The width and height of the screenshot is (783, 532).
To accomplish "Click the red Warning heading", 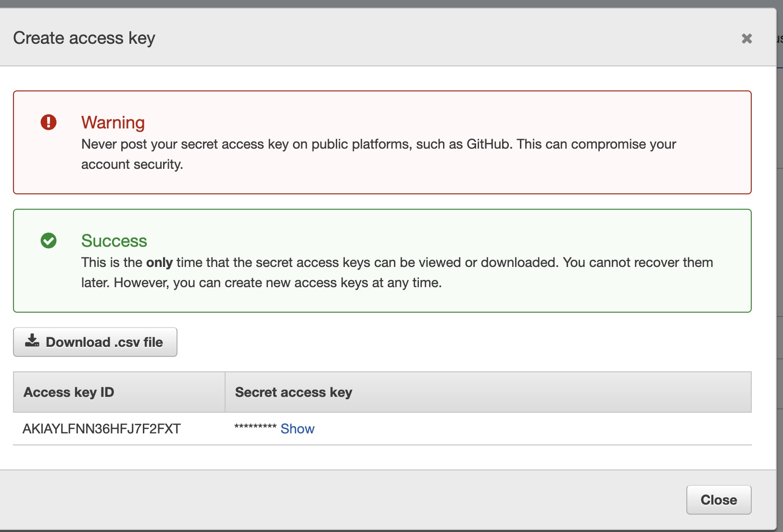I will point(113,123).
